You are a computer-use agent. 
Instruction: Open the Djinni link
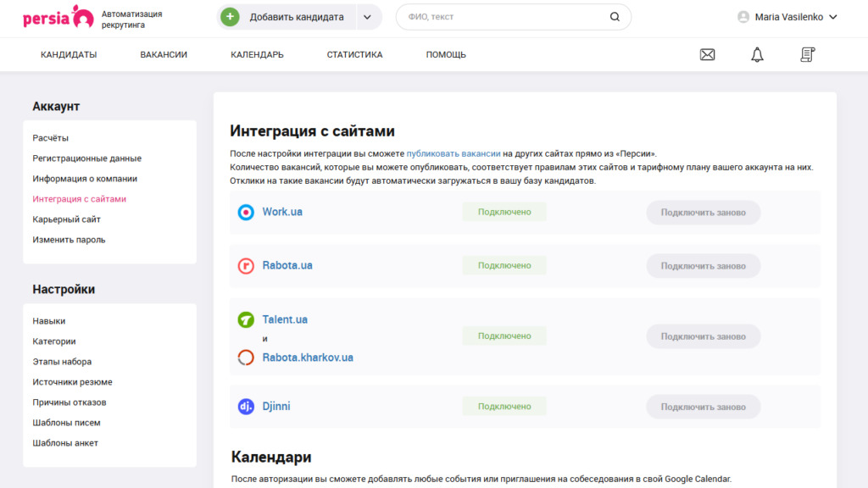click(276, 406)
